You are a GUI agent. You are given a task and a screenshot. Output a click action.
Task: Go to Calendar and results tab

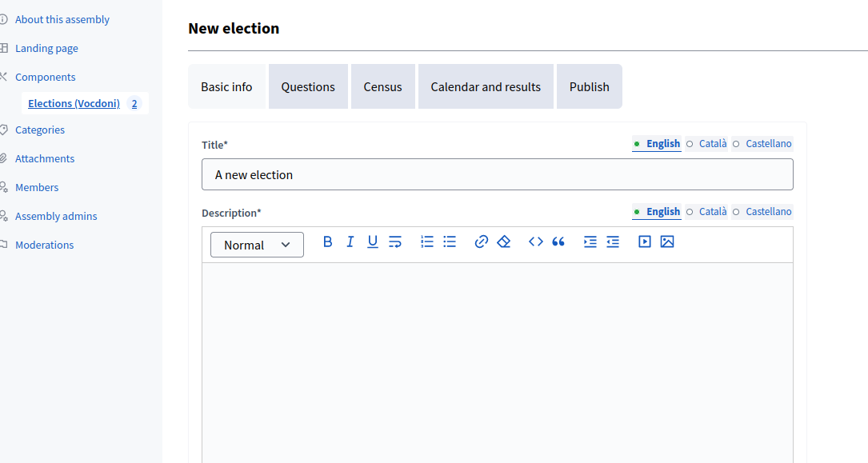pyautogui.click(x=486, y=86)
